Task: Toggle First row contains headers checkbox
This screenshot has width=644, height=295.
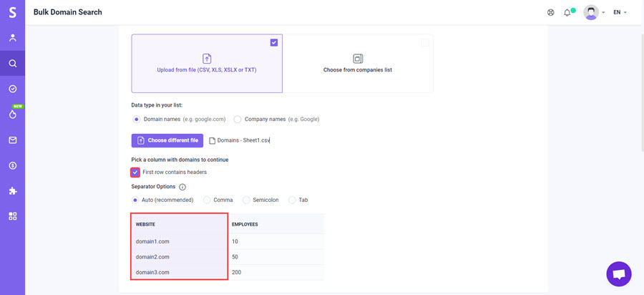Action: tap(135, 172)
